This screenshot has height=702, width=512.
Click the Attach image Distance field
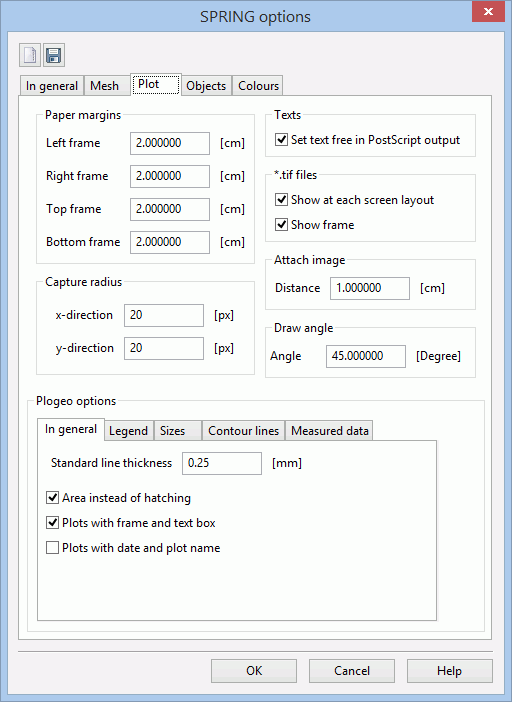370,288
